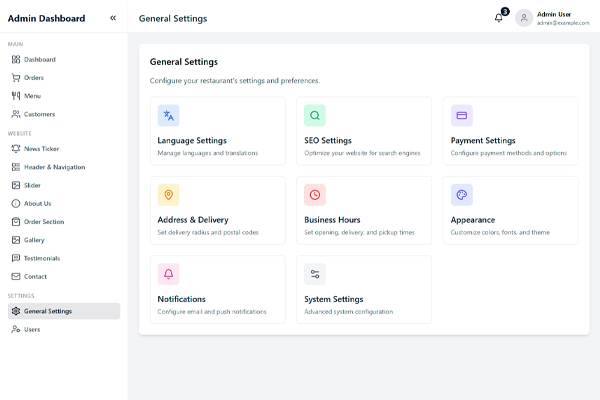Click the notification count badge
Image resolution: width=600 pixels, height=400 pixels.
coord(505,11)
